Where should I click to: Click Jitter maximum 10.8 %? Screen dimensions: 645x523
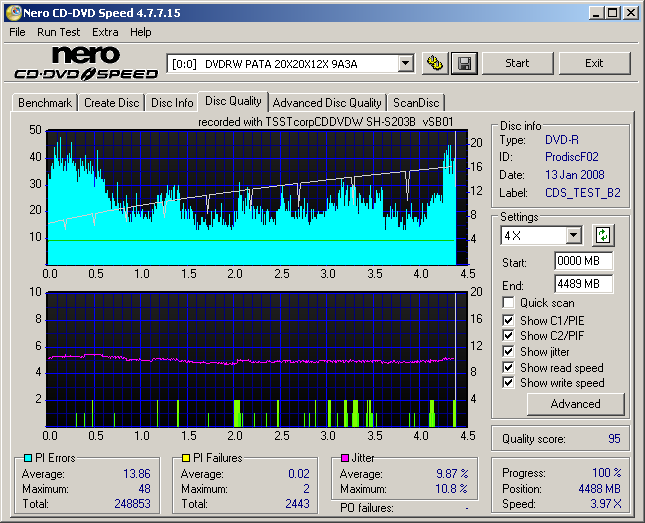pyautogui.click(x=451, y=489)
